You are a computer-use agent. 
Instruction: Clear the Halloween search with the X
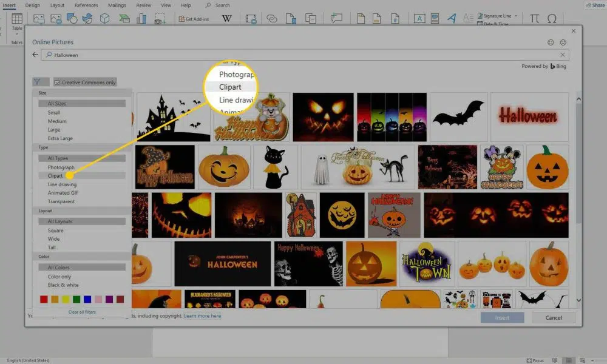(563, 55)
